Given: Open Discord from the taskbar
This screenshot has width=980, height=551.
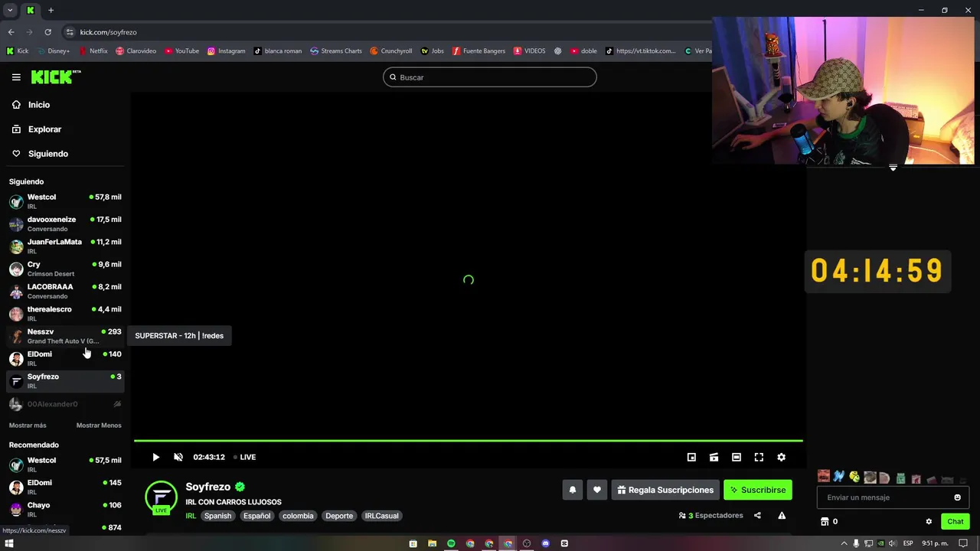Looking at the screenshot, I should tap(545, 543).
